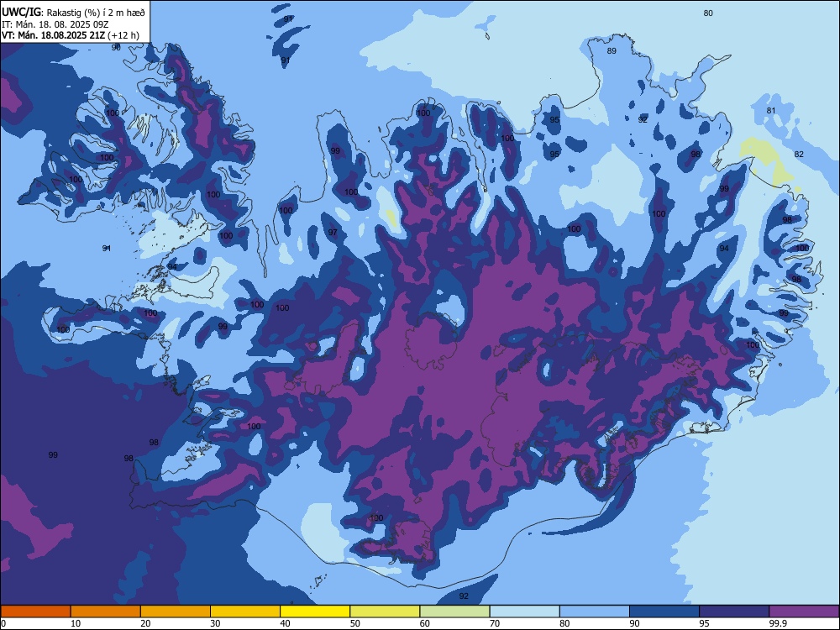Viewport: 840px width, 630px height.
Task: Pick the purple above-99.9 legend swatch
Action: click(804, 612)
